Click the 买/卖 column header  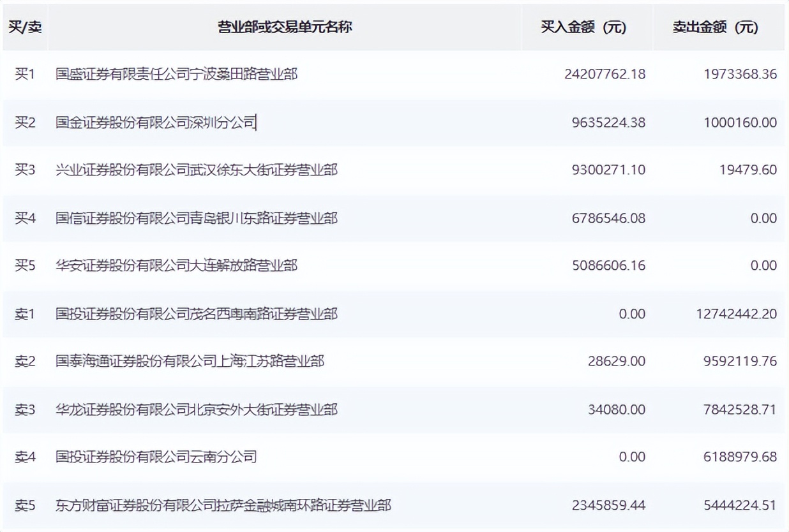(24, 27)
